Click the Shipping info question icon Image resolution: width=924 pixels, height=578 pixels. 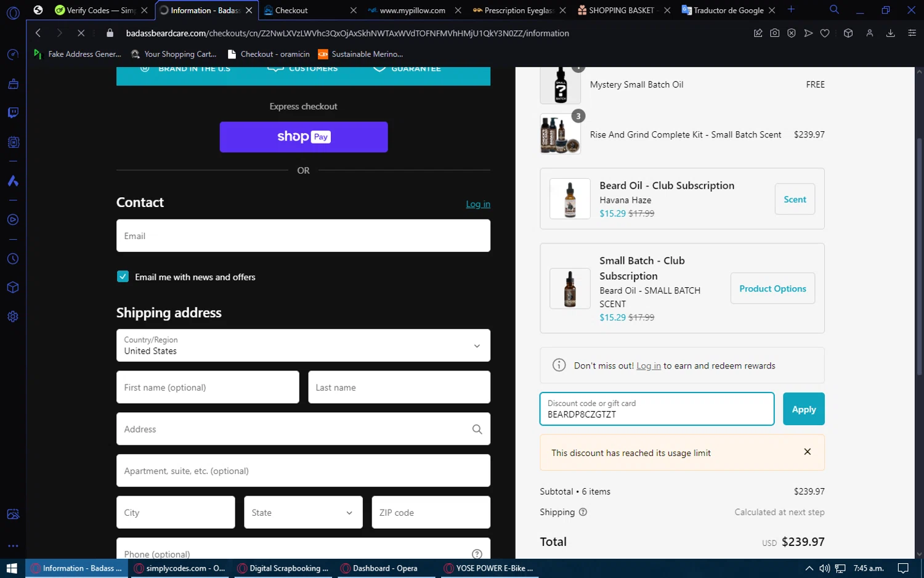pyautogui.click(x=583, y=512)
